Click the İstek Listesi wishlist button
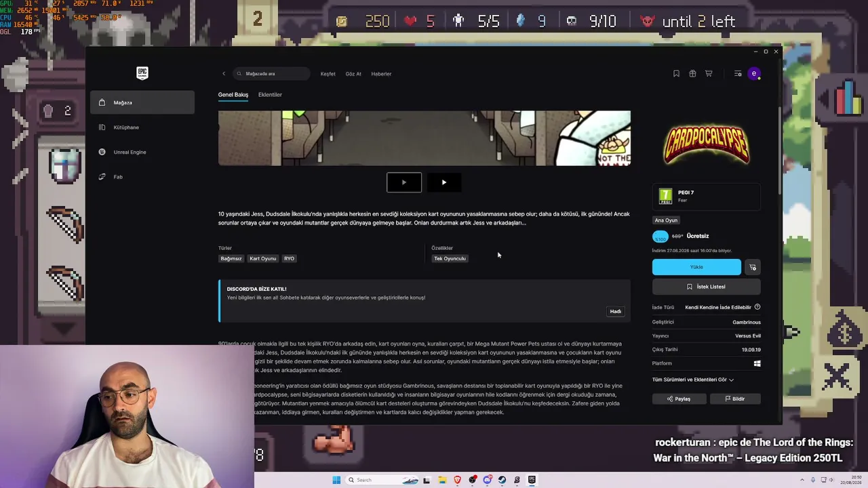This screenshot has height=488, width=868. pos(707,287)
